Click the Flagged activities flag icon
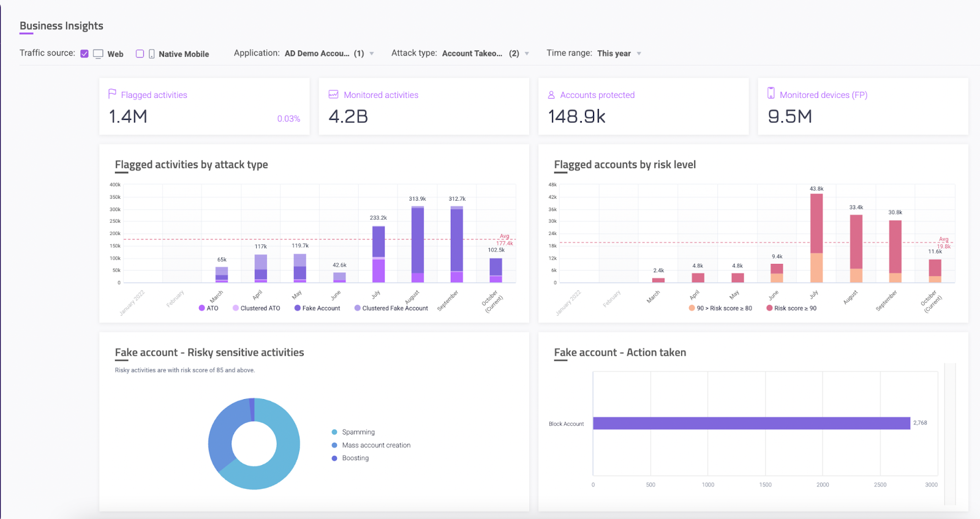Image resolution: width=980 pixels, height=519 pixels. [112, 94]
